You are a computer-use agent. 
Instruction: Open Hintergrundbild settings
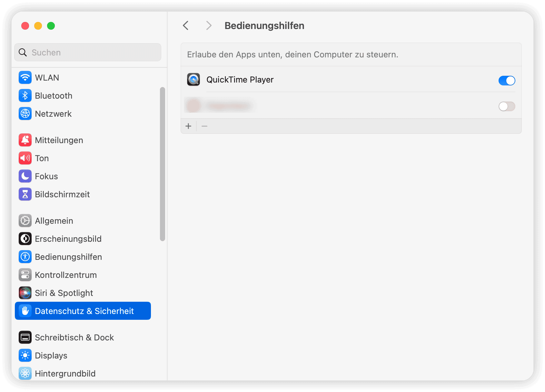pyautogui.click(x=83, y=373)
